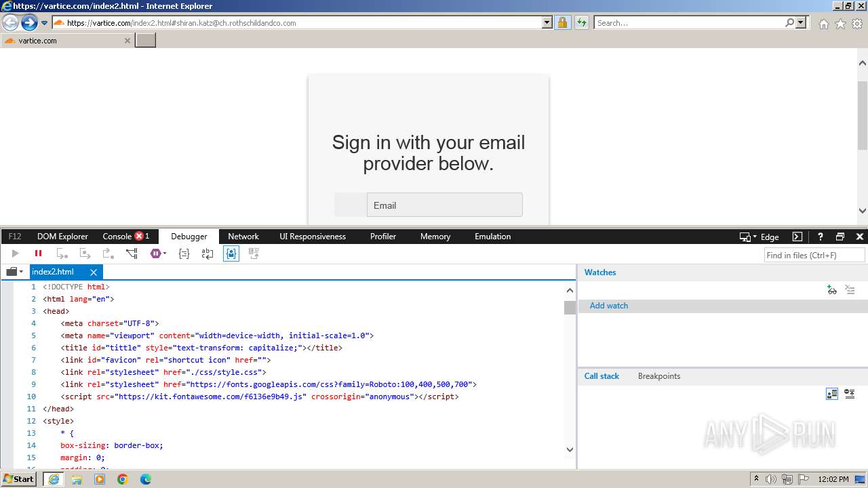Select the Call stack tab
This screenshot has width=868, height=488.
click(x=601, y=376)
